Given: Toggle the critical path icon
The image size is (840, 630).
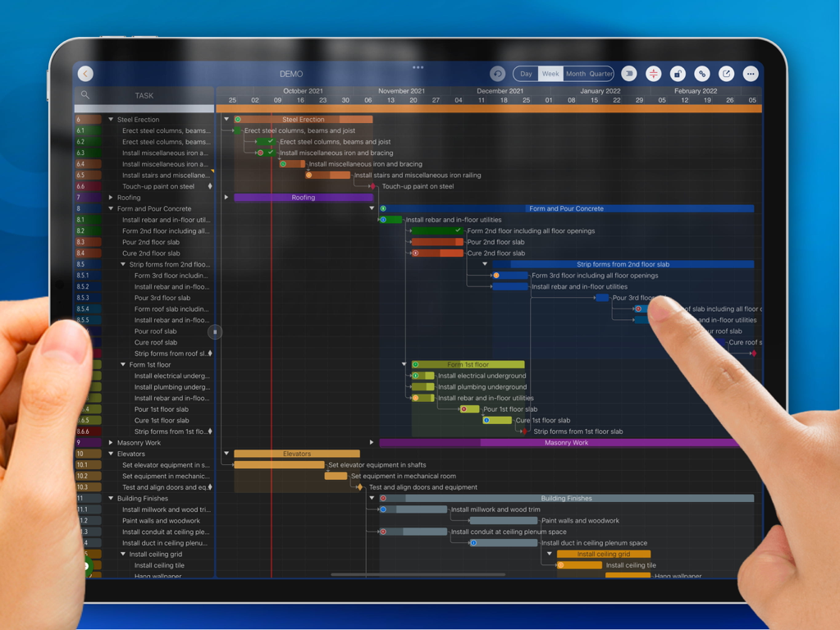Looking at the screenshot, I should click(x=654, y=73).
